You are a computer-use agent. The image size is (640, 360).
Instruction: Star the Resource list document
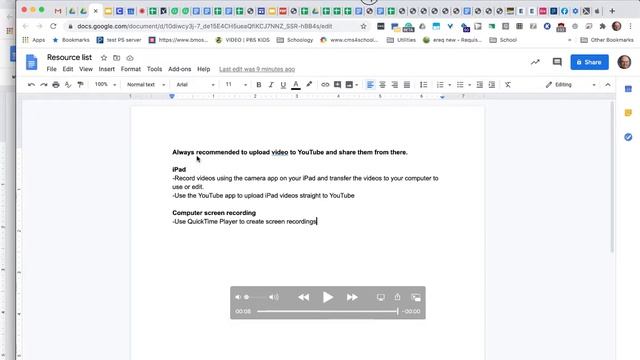104,58
